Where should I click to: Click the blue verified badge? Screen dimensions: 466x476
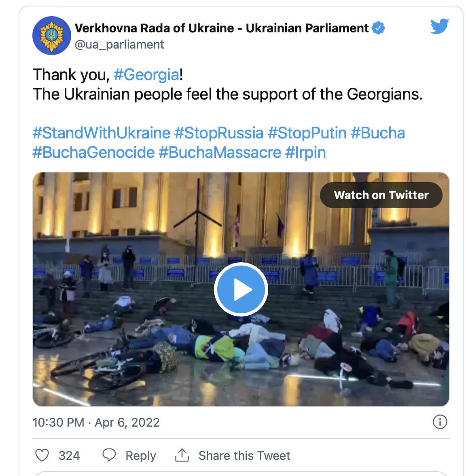coord(378,28)
